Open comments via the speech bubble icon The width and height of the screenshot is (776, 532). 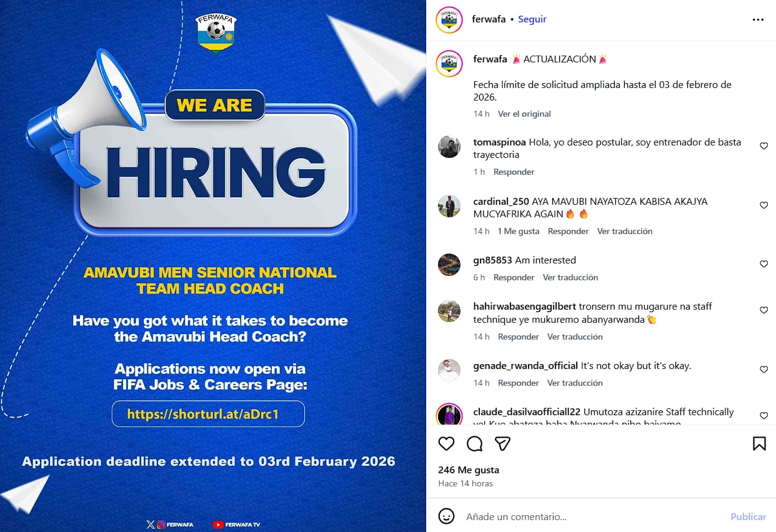tap(474, 443)
